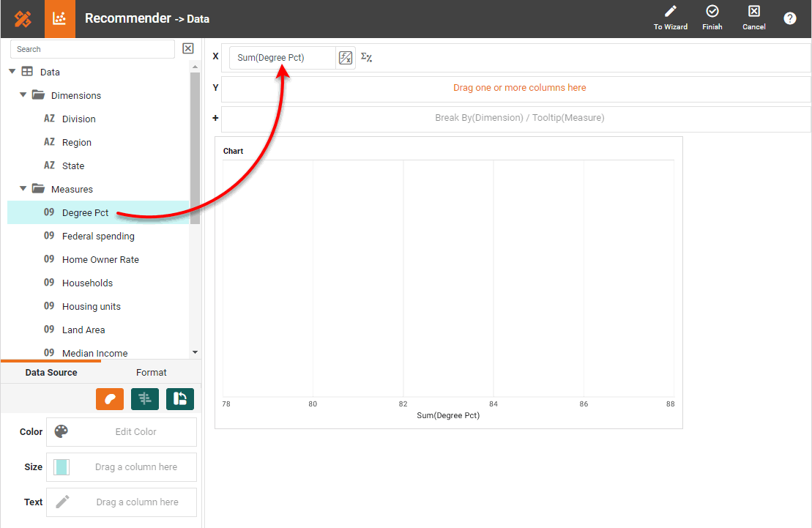The height and width of the screenshot is (528, 812).
Task: Cancel the chart editing
Action: (x=753, y=18)
